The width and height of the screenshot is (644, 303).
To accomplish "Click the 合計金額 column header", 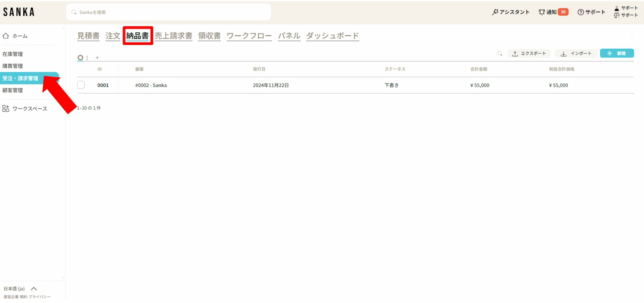I will (x=479, y=69).
